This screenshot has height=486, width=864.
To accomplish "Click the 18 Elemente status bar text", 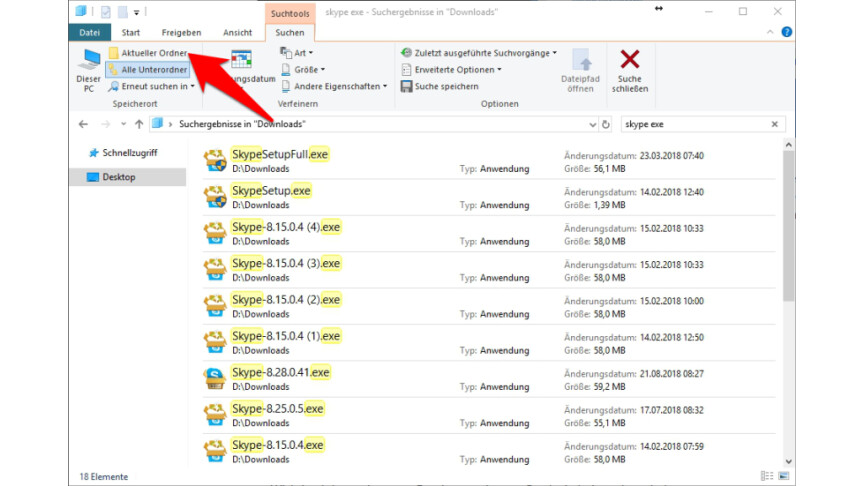I will [x=104, y=477].
